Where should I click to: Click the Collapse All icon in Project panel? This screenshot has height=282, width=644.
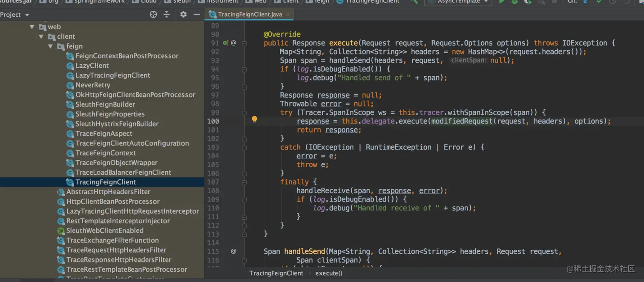[167, 14]
